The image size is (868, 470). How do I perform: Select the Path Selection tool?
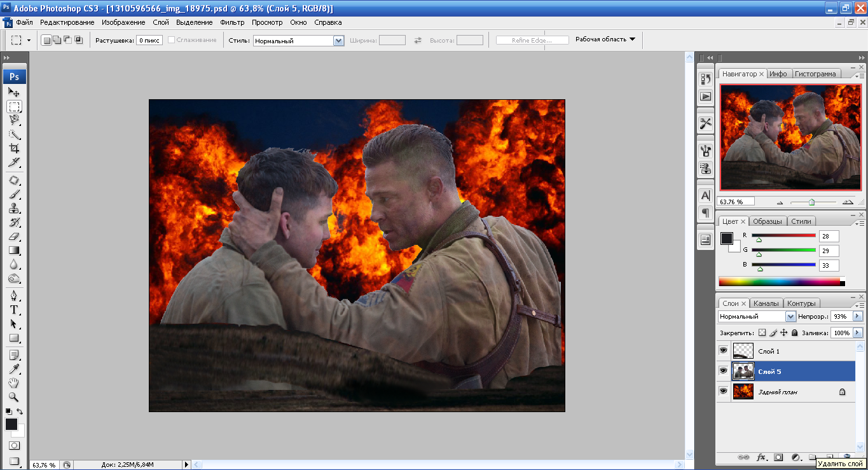[14, 324]
